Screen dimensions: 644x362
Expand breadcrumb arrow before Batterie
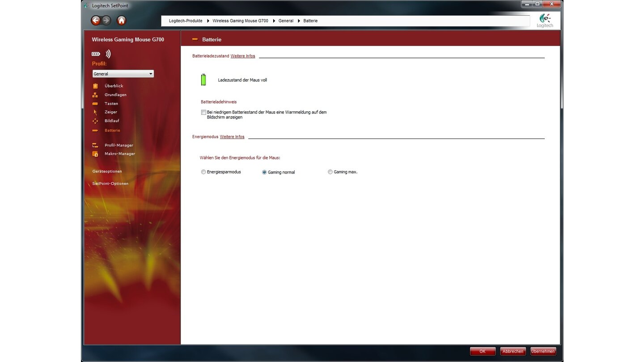(x=299, y=21)
